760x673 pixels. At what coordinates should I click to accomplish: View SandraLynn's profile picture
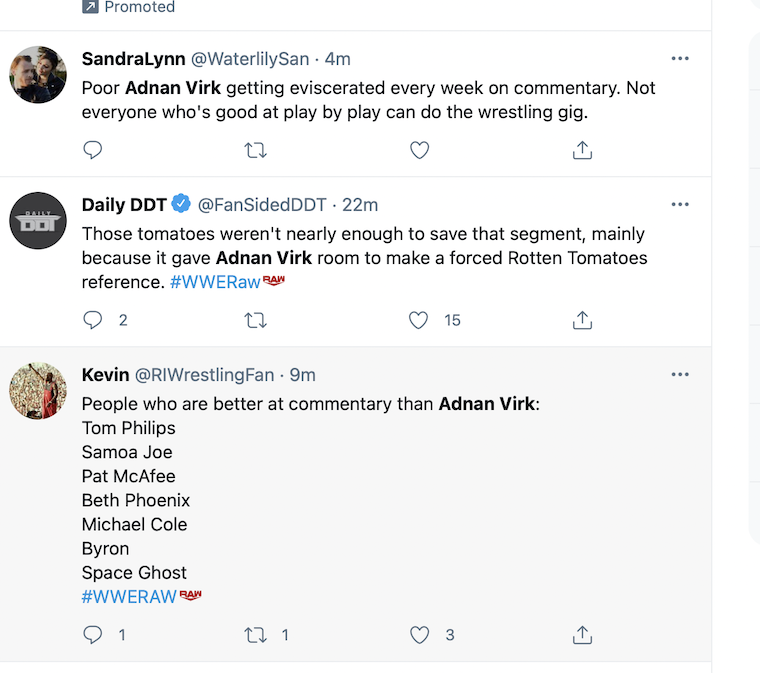click(38, 74)
